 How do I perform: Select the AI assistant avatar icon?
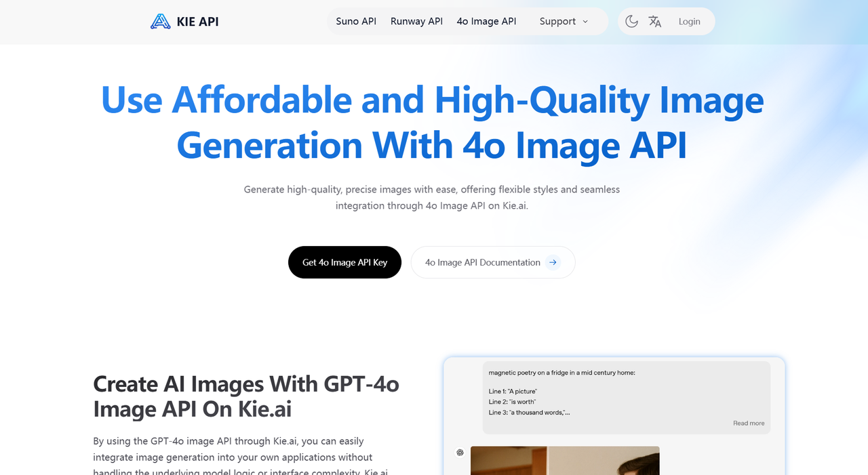point(459,452)
